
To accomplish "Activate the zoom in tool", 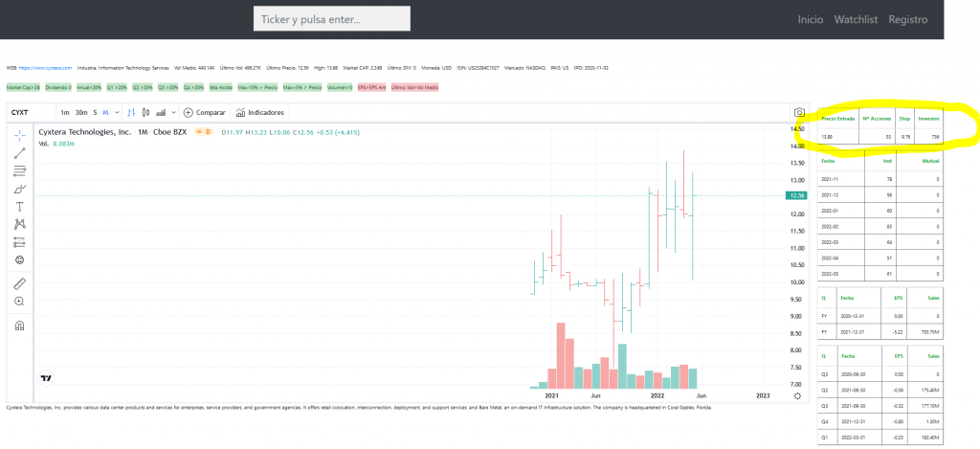I will click(20, 302).
